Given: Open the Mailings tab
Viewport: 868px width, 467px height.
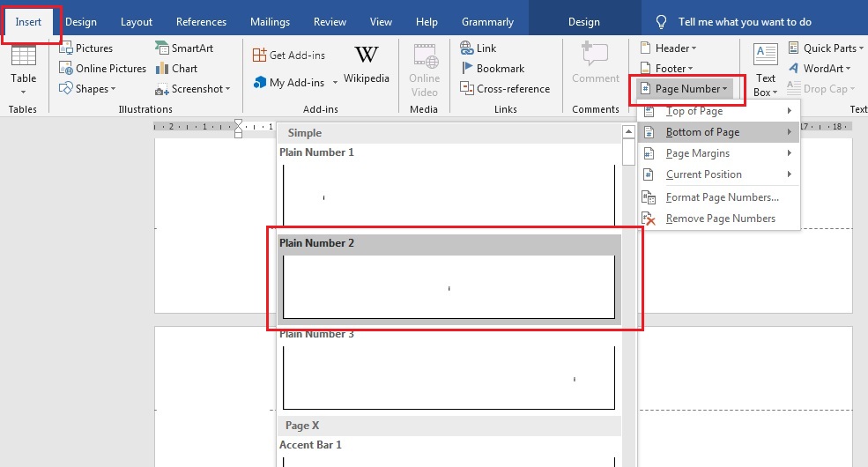Looking at the screenshot, I should 270,22.
